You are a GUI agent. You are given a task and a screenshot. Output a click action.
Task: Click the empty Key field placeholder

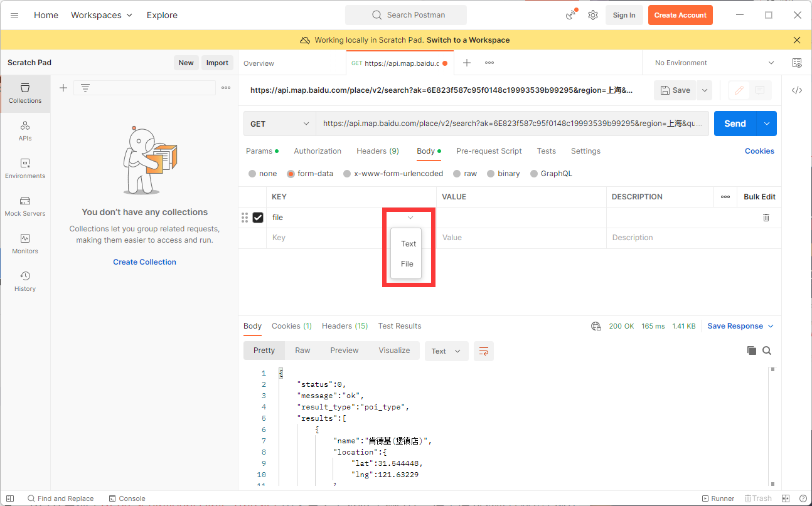coord(351,238)
